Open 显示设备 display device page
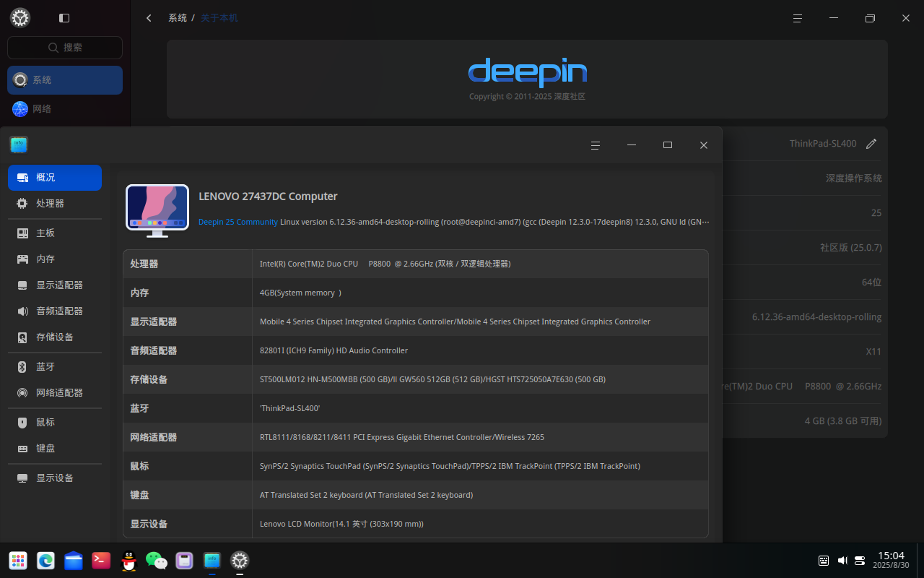The width and height of the screenshot is (924, 578). (x=55, y=478)
